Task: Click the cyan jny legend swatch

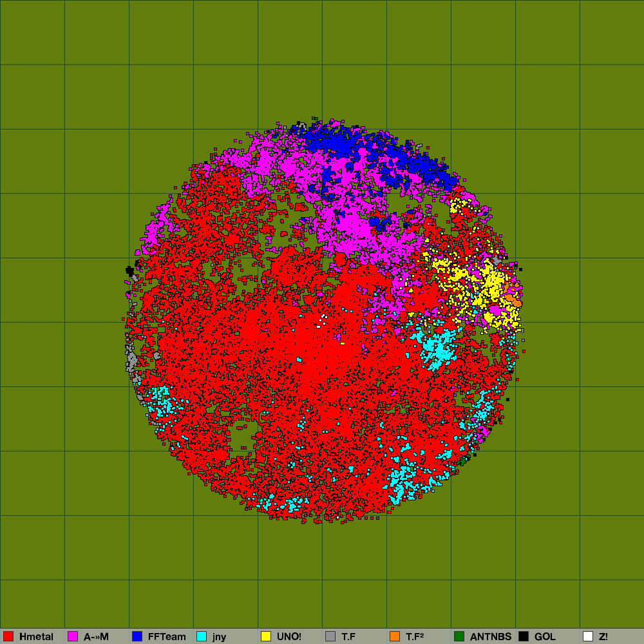Action: click(202, 636)
